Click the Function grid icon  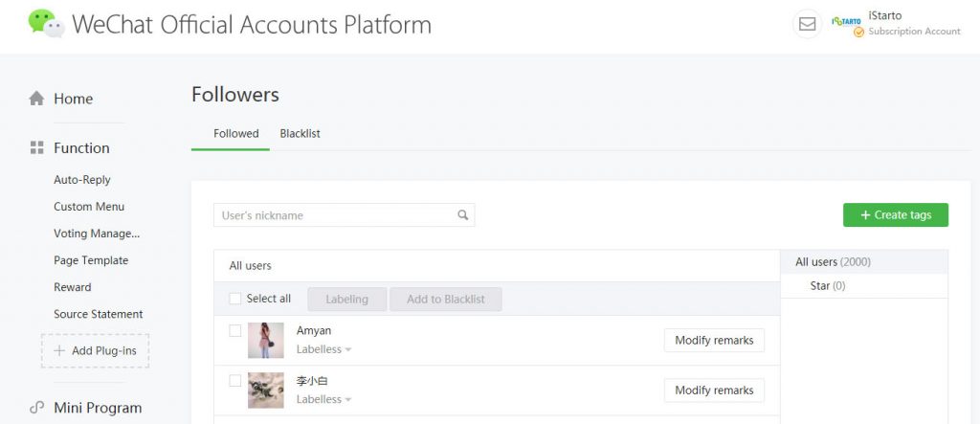click(37, 147)
